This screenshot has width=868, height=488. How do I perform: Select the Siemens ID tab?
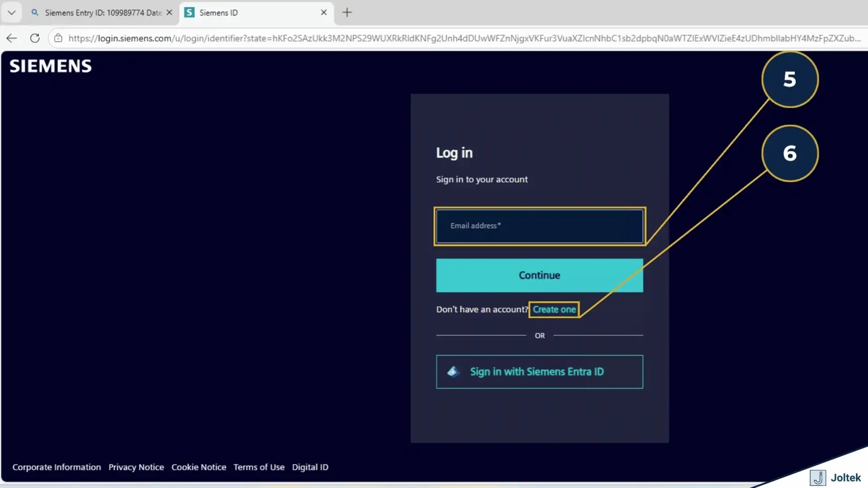pos(257,13)
